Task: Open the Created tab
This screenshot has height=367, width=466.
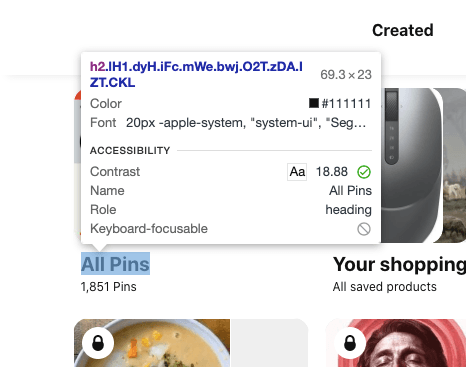Action: point(403,30)
